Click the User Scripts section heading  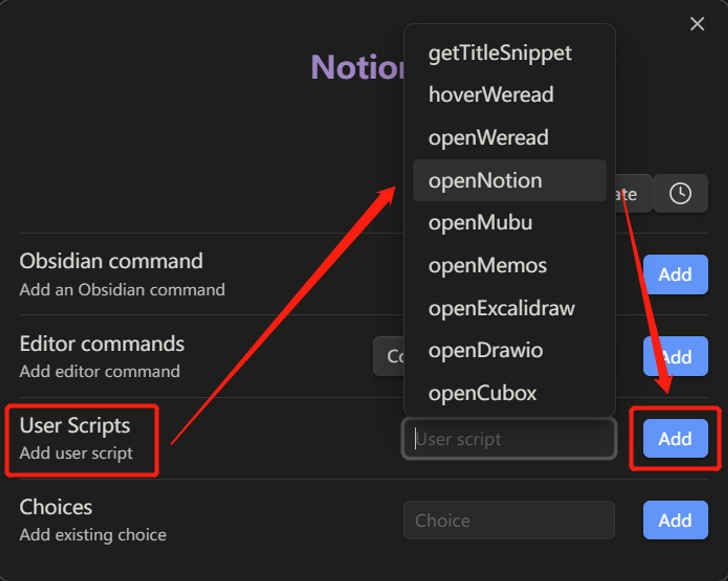(x=75, y=426)
